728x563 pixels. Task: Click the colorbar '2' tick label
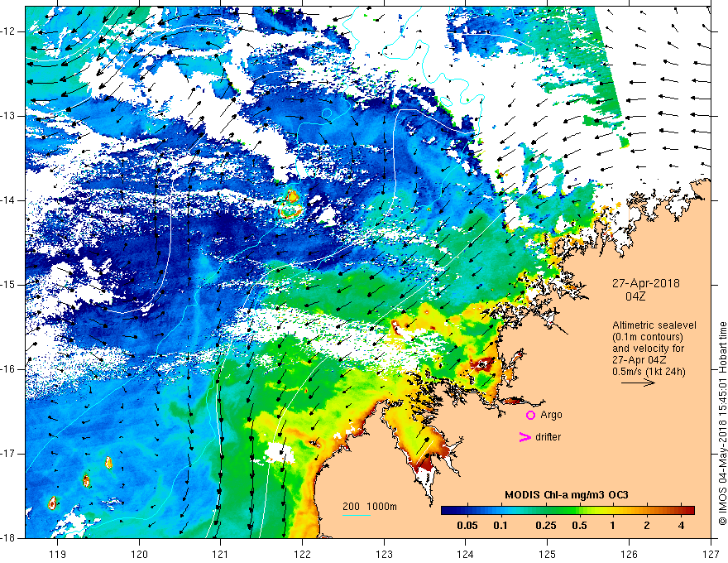coord(647,526)
